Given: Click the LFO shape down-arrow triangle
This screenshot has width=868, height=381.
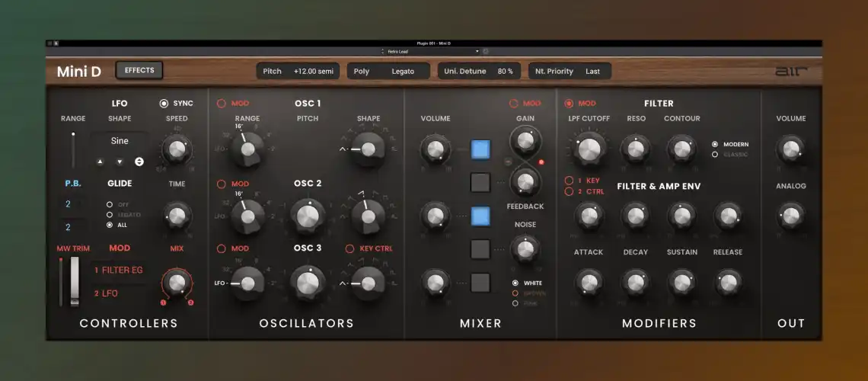Looking at the screenshot, I should point(120,162).
